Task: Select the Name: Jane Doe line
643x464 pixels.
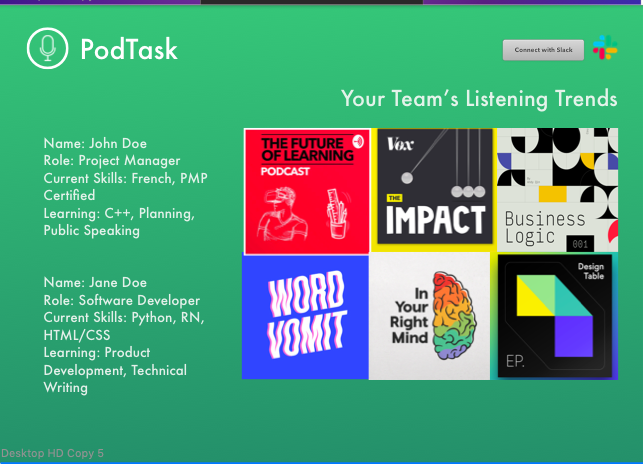Action: (95, 282)
